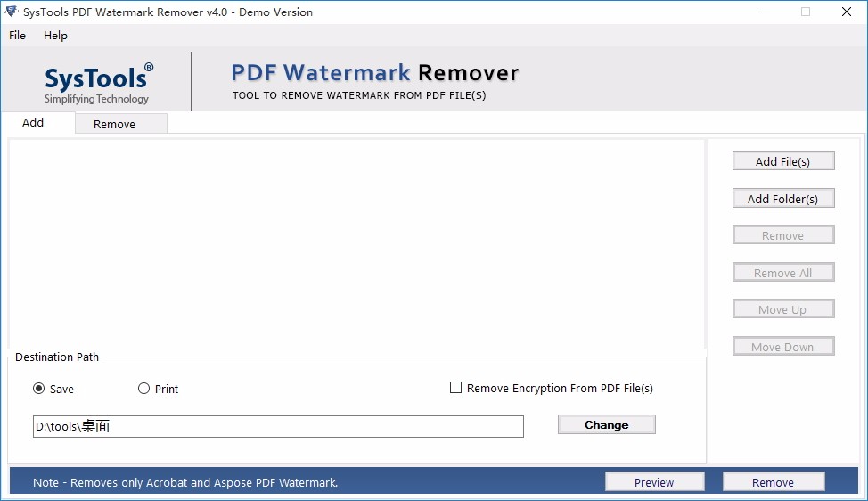This screenshot has width=868, height=501.
Task: Click the Add File(s) button
Action: point(783,161)
